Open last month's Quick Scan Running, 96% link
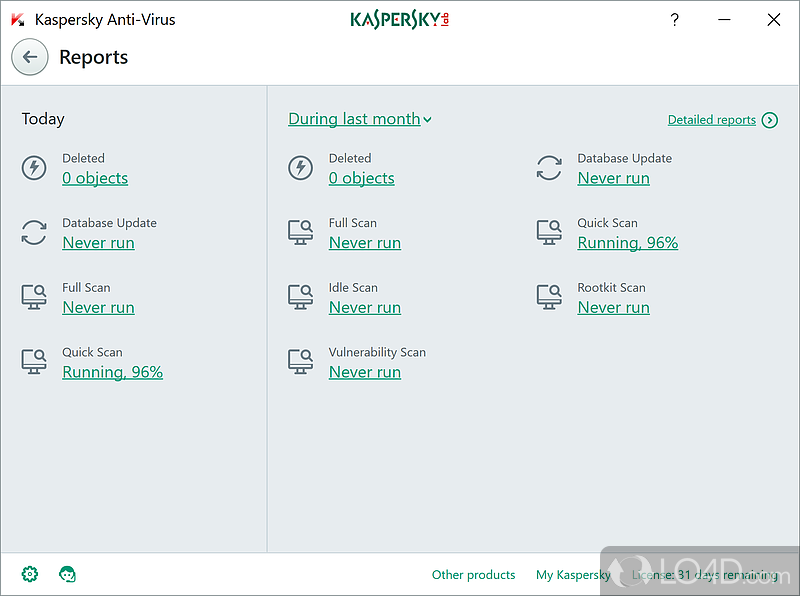Screen dimensions: 800x596 (628, 243)
